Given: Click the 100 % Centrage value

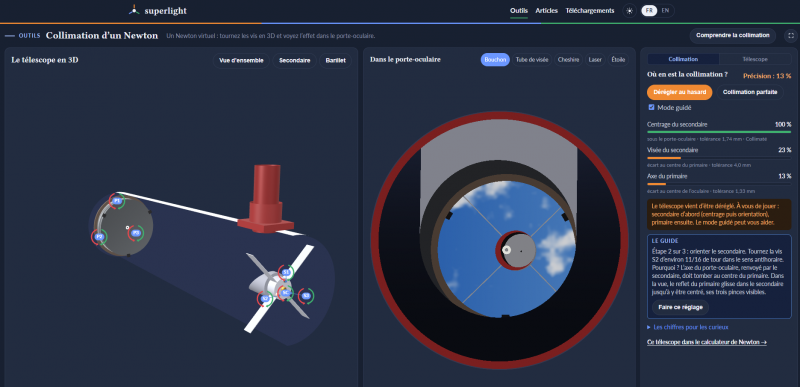Looking at the screenshot, I should point(783,124).
